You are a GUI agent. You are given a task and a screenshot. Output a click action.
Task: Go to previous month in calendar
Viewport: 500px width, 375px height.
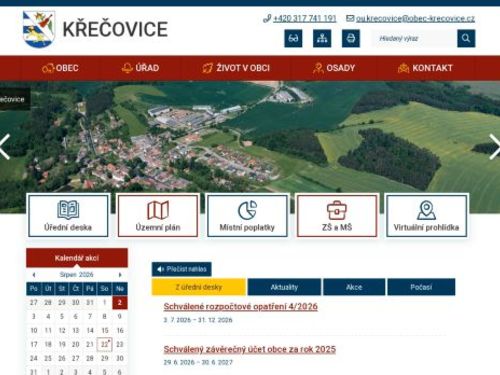click(x=34, y=275)
